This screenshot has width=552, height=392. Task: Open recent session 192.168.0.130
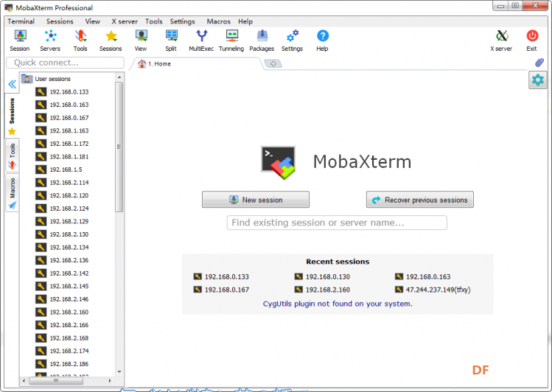(322, 277)
